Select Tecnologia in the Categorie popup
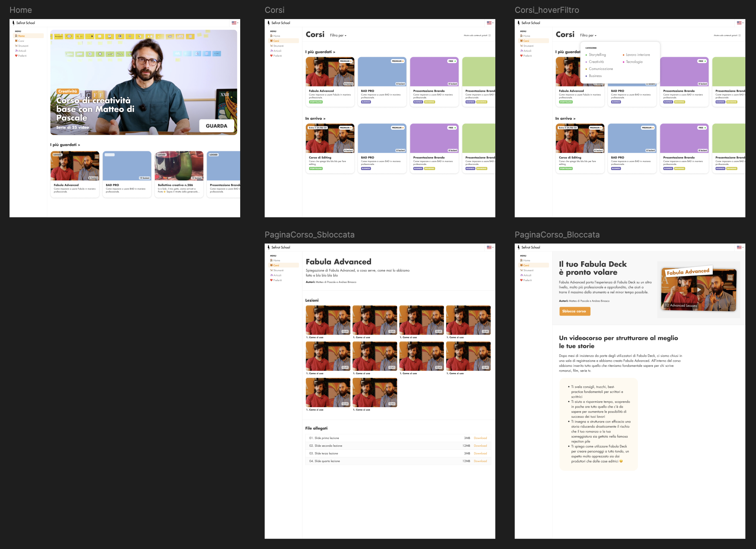756x549 pixels. 634,62
